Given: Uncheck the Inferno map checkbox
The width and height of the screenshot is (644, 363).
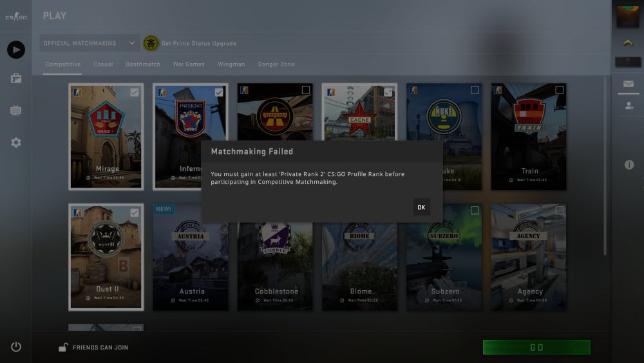Looking at the screenshot, I should click(x=219, y=92).
